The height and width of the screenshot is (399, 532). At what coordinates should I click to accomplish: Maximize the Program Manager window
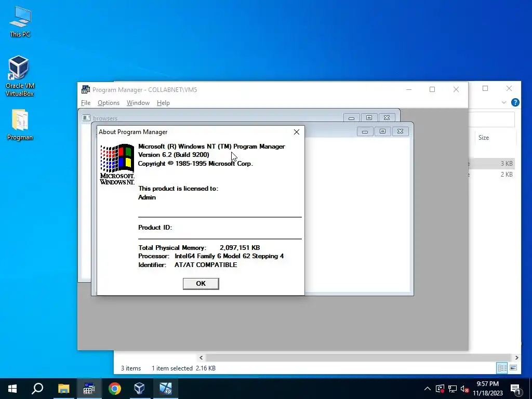432,89
